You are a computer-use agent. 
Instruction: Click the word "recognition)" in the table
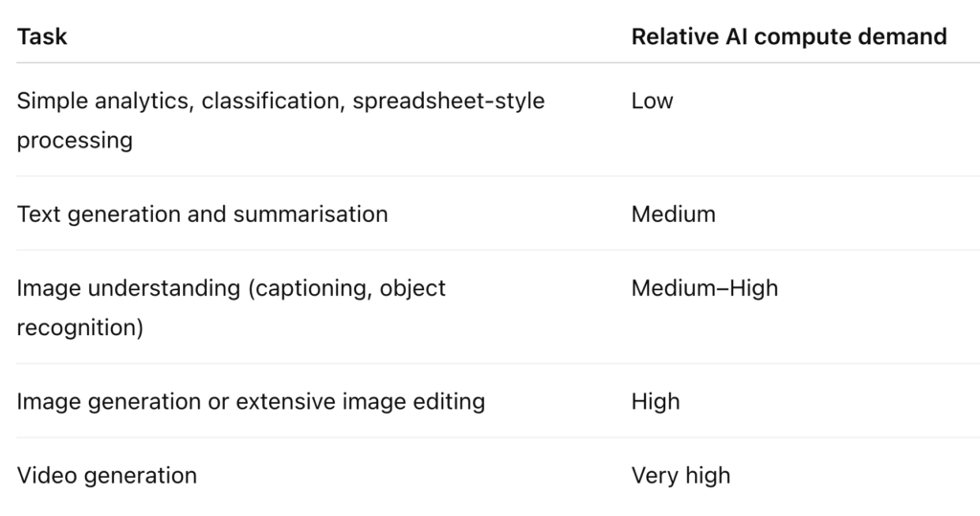pos(80,327)
